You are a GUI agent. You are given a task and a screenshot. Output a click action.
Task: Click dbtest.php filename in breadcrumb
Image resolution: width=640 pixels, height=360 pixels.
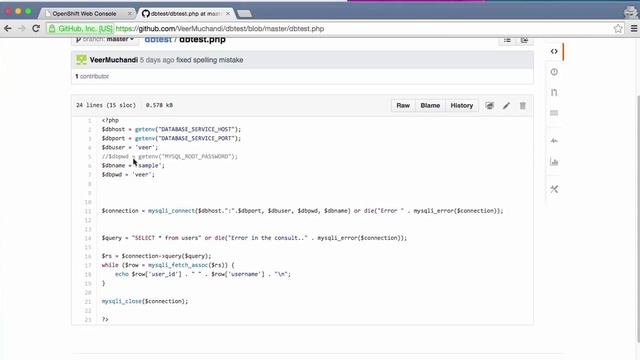click(x=202, y=40)
